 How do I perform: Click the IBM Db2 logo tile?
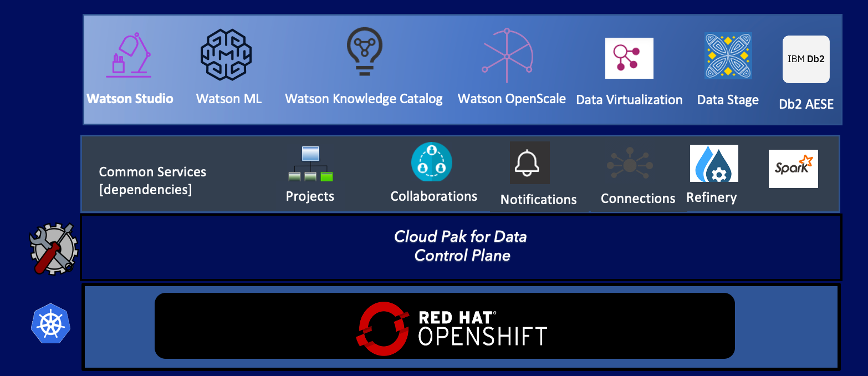pyautogui.click(x=806, y=59)
